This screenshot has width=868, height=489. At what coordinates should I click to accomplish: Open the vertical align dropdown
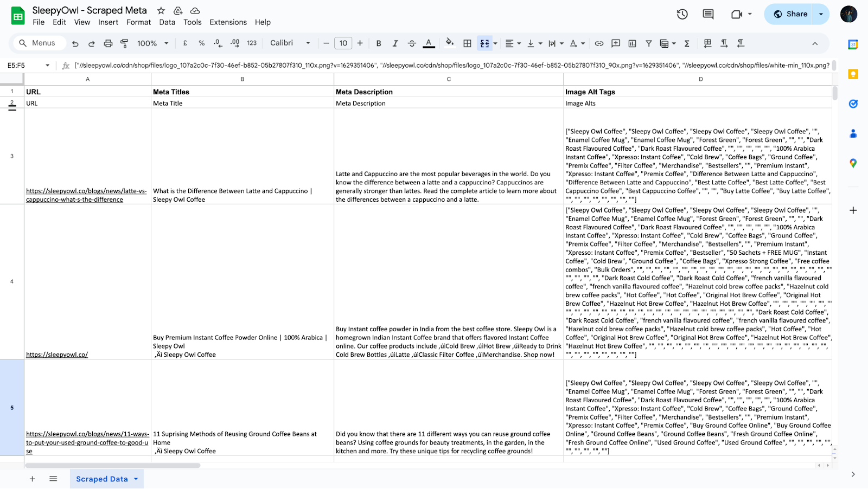pyautogui.click(x=534, y=43)
